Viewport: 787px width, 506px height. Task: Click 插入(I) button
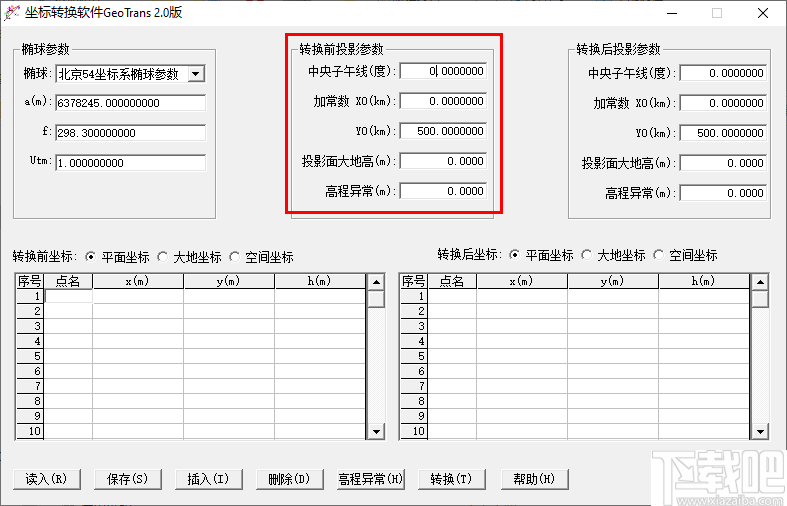(x=208, y=479)
